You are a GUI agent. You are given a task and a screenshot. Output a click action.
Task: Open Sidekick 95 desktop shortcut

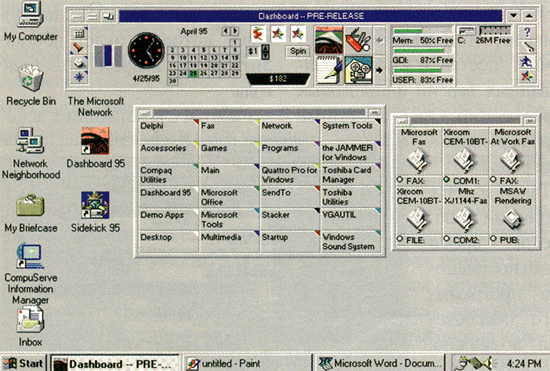(x=95, y=205)
